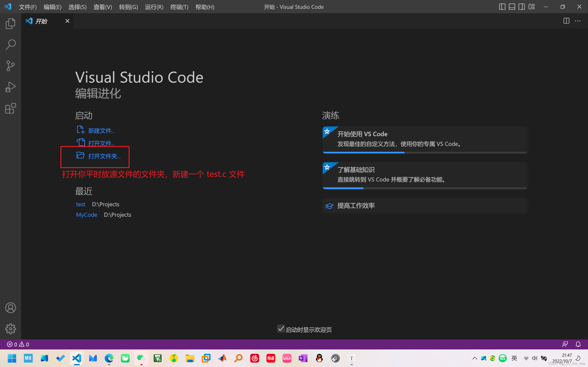Open the 文件(F) menu

(28, 7)
